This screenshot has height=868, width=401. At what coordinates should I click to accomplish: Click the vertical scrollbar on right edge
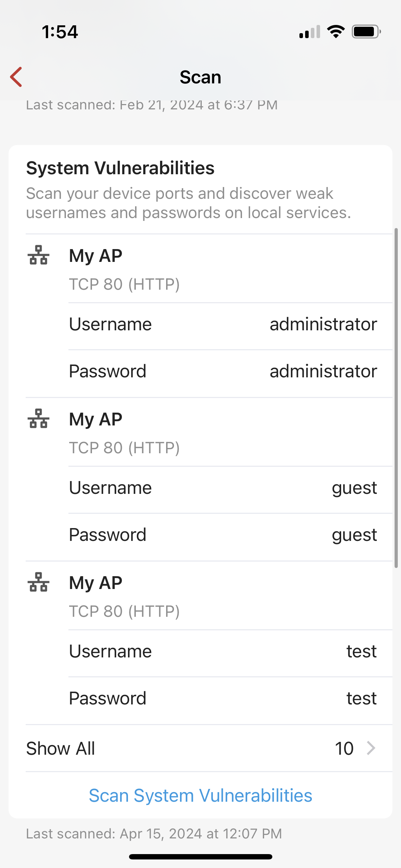pos(396,398)
